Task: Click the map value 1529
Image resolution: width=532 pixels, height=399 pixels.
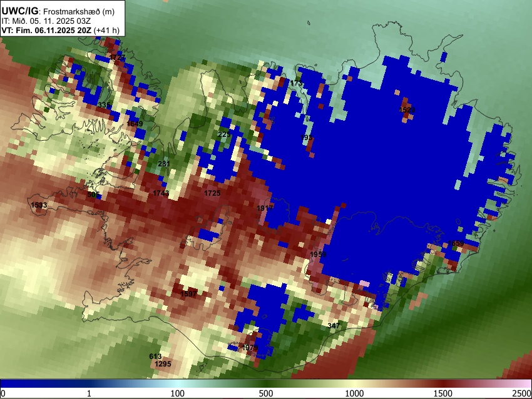Action: click(x=407, y=110)
